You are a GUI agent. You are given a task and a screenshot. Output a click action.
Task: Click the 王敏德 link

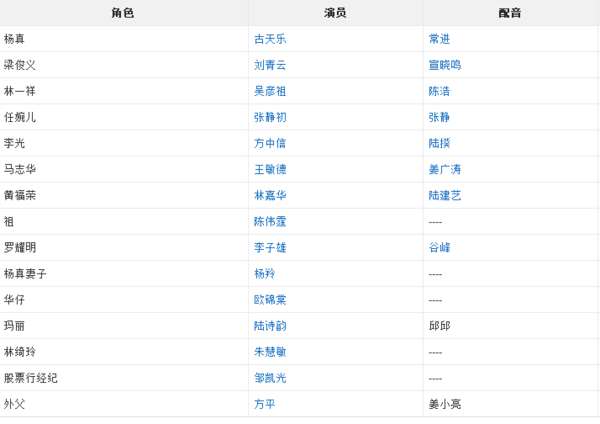(x=270, y=169)
